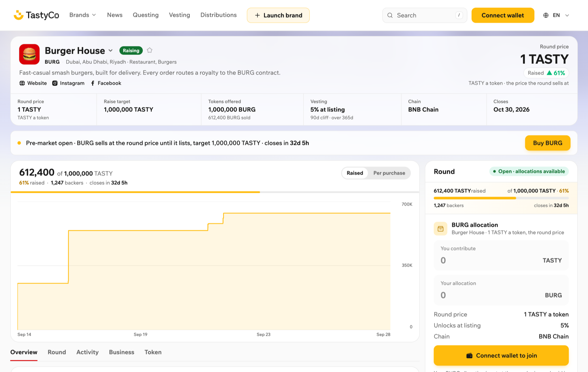Open the Token tab
The image size is (588, 372).
point(153,352)
